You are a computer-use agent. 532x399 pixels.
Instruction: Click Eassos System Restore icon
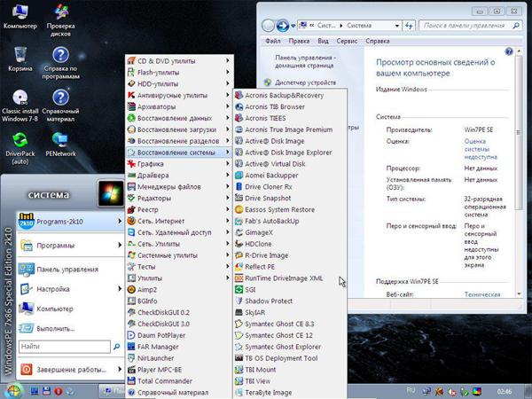[x=239, y=209]
